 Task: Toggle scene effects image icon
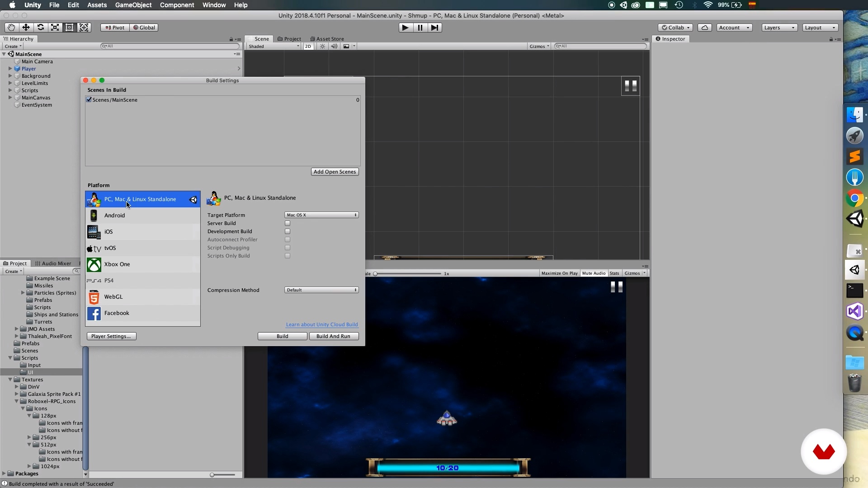(346, 46)
